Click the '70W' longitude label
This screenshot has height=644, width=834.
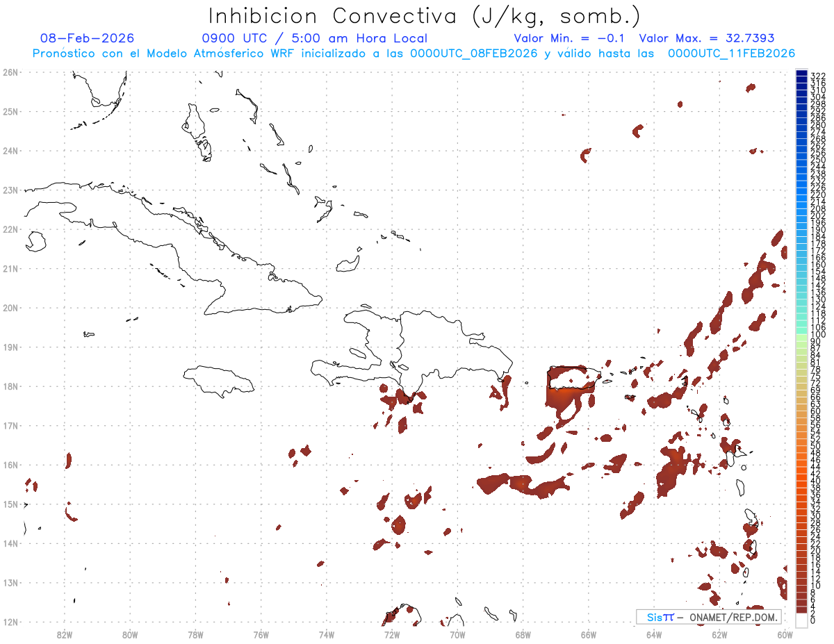[x=457, y=634]
